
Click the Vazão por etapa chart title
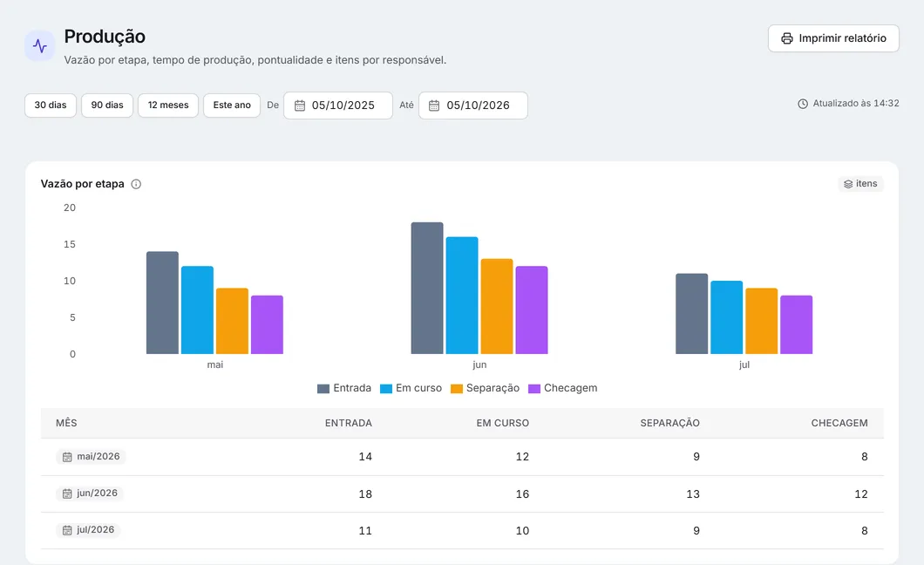click(x=83, y=184)
